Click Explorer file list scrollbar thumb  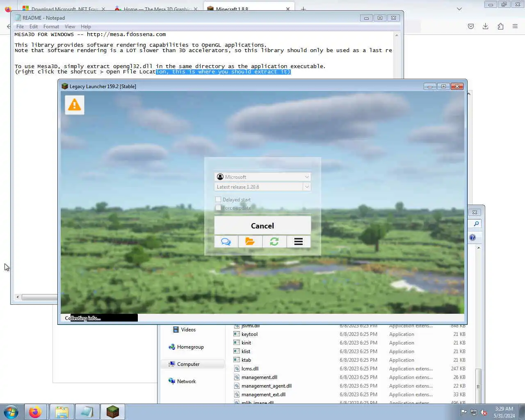(x=478, y=386)
